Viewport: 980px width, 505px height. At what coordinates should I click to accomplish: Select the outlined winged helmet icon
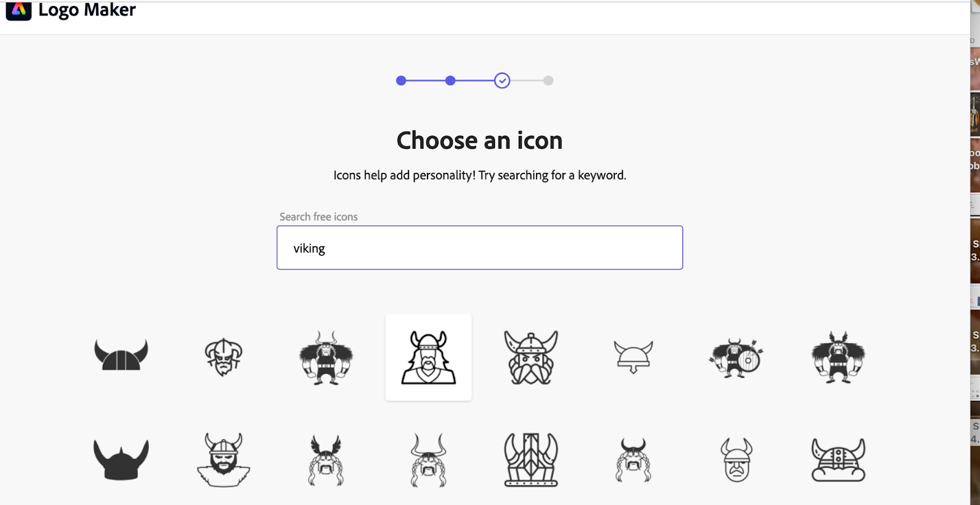pyautogui.click(x=633, y=357)
